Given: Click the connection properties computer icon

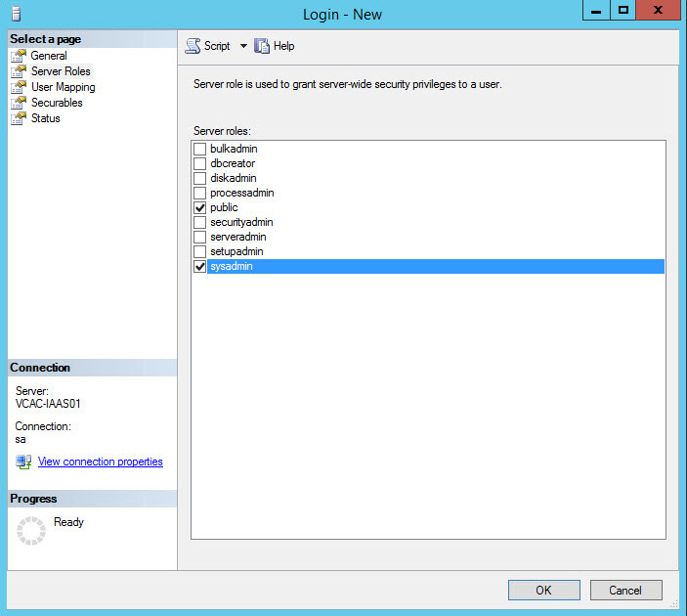Looking at the screenshot, I should (x=23, y=462).
